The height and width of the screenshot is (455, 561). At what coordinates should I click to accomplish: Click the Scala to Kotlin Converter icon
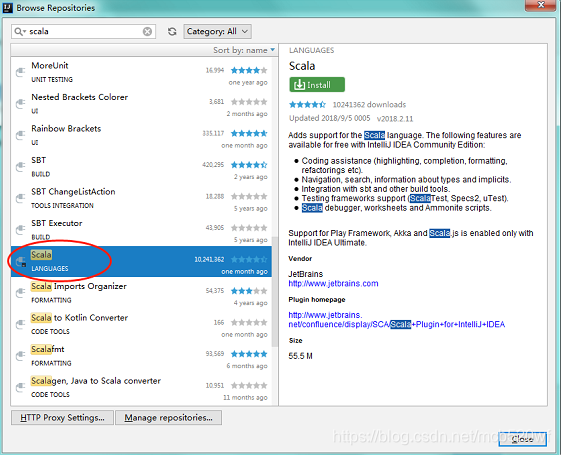(21, 324)
